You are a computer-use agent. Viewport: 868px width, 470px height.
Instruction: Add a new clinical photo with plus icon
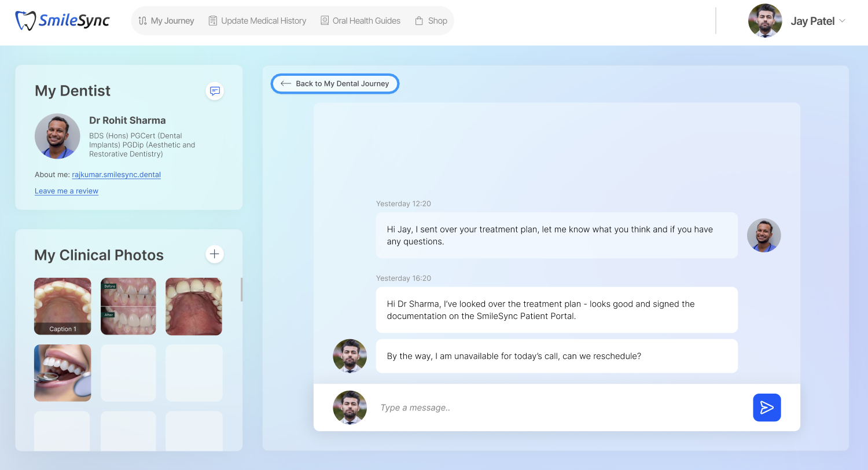pos(215,254)
